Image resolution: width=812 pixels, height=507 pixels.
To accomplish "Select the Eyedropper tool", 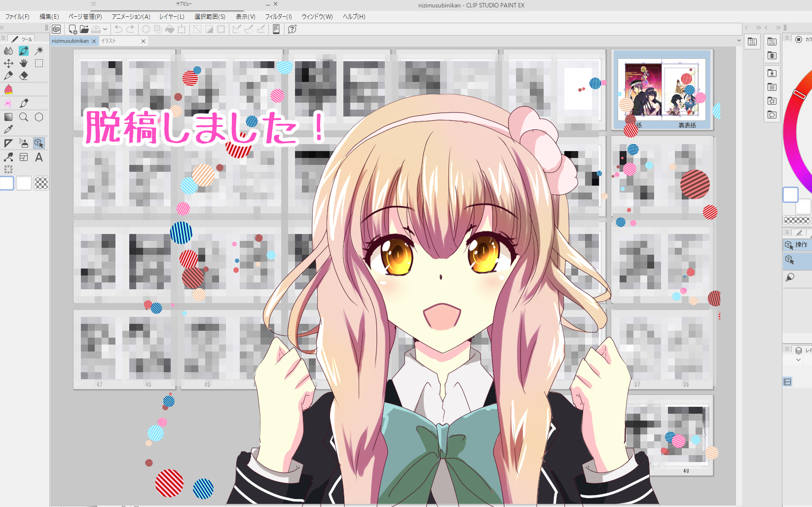I will click(x=8, y=129).
